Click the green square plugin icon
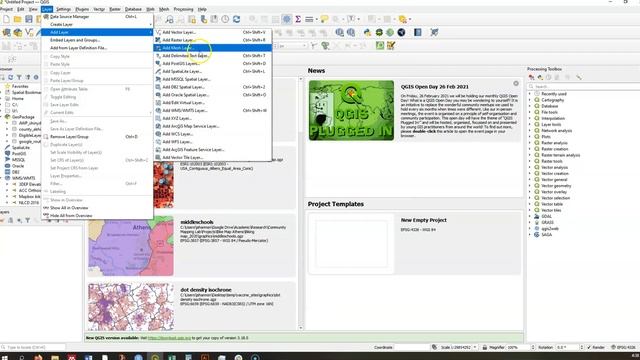 click(x=380, y=45)
